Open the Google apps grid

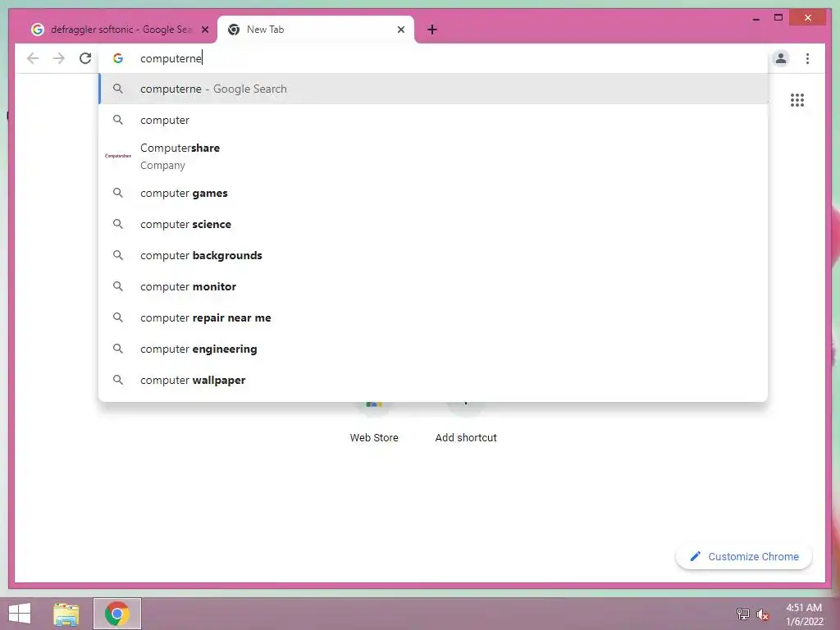coord(797,100)
